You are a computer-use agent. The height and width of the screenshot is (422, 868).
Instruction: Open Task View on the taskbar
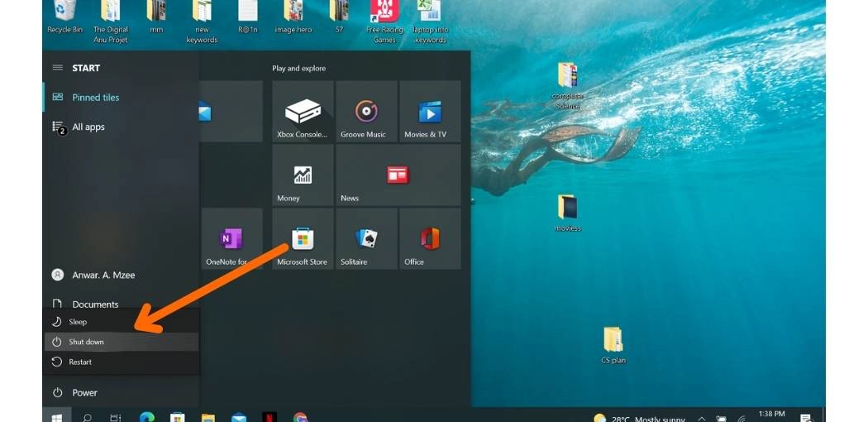coord(115,416)
